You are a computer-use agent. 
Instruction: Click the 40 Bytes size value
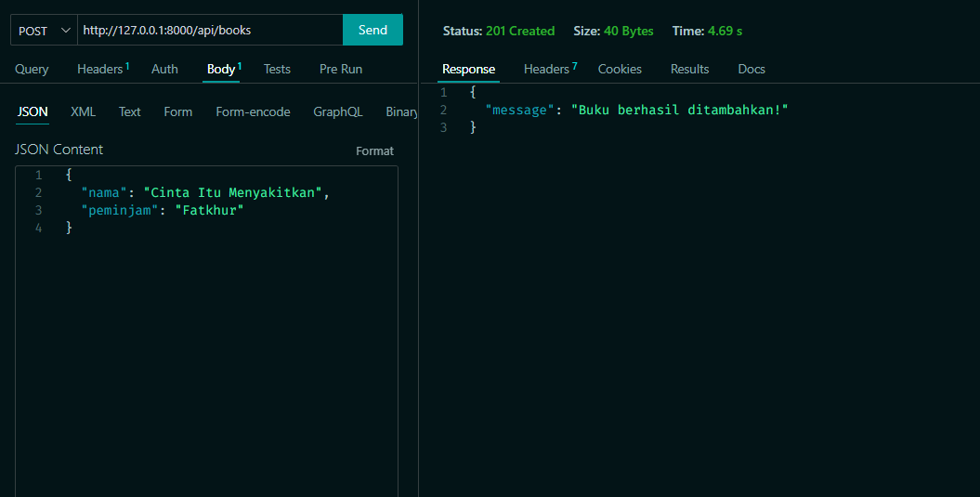coord(628,31)
